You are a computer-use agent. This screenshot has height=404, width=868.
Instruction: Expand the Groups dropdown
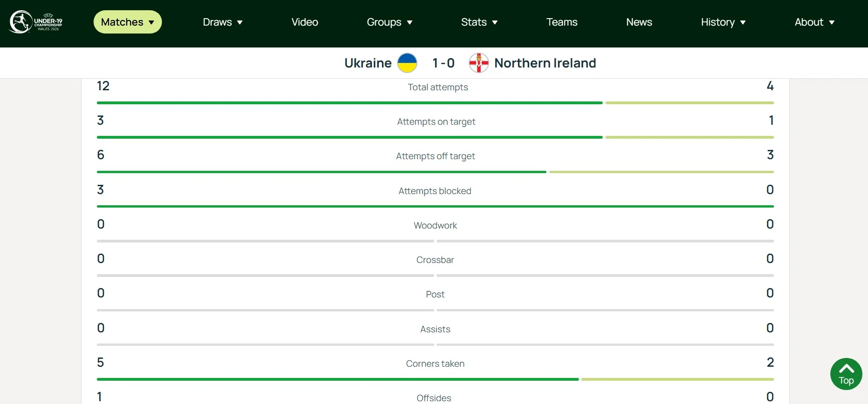[390, 22]
